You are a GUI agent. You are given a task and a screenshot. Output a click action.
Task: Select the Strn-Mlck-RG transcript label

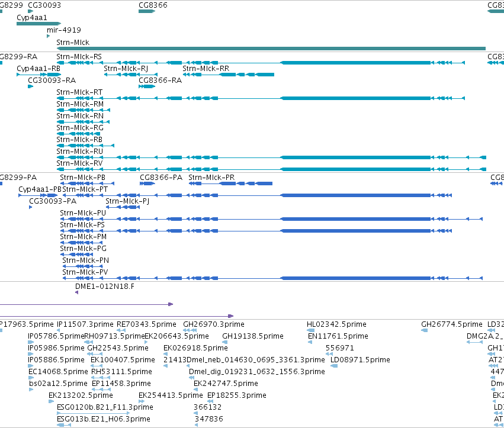point(80,128)
